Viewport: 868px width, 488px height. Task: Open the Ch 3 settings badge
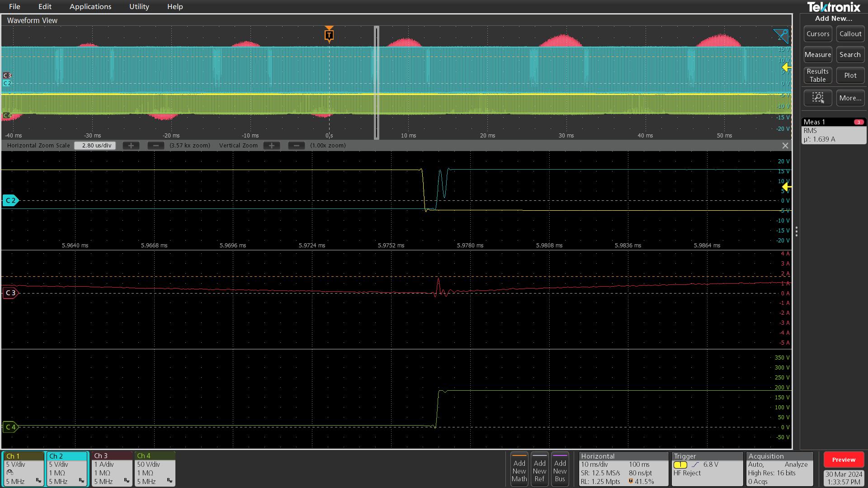pyautogui.click(x=112, y=469)
